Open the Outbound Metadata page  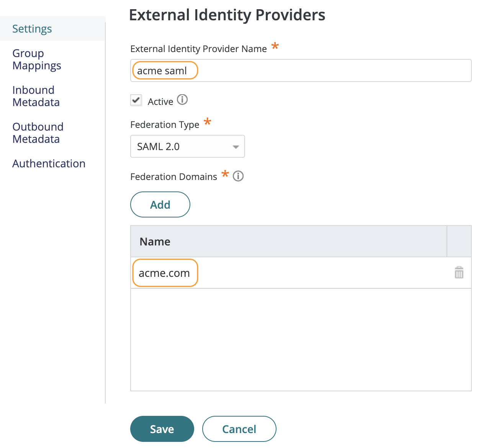(x=38, y=133)
